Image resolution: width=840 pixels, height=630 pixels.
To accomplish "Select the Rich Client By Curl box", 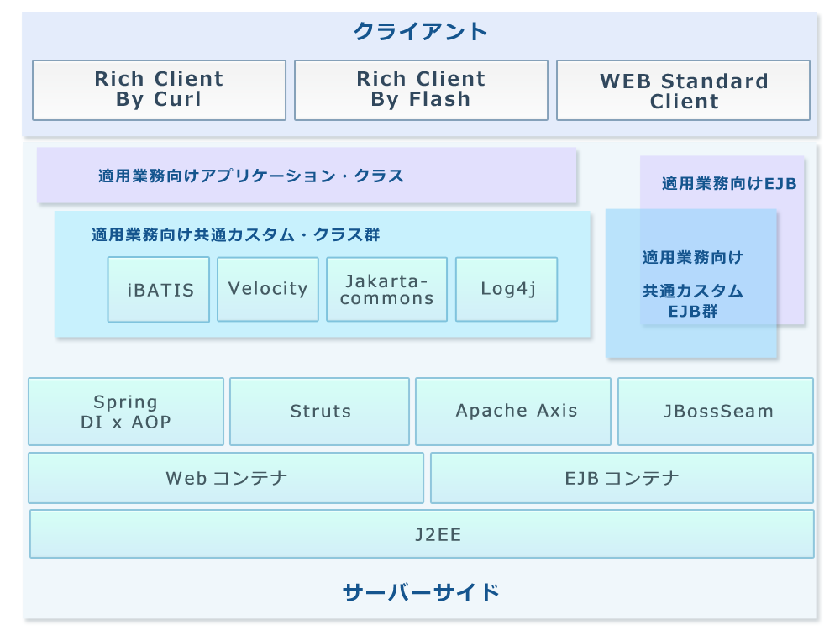I will click(159, 90).
